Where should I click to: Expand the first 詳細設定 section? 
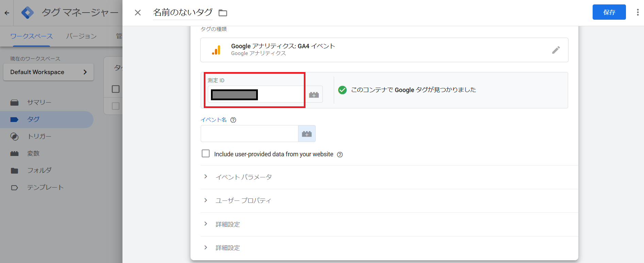[x=389, y=224]
